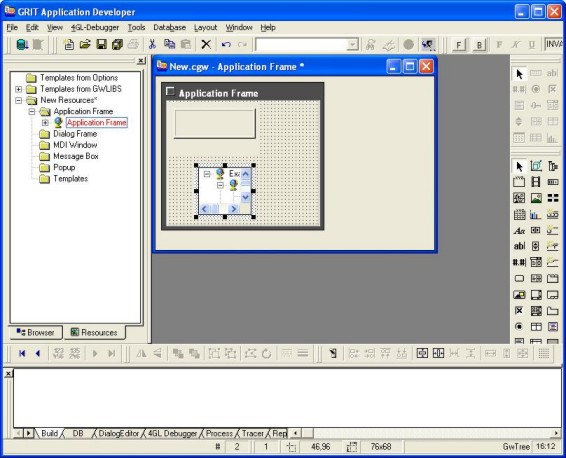Select the radio button tool in the lower palette

519,327
